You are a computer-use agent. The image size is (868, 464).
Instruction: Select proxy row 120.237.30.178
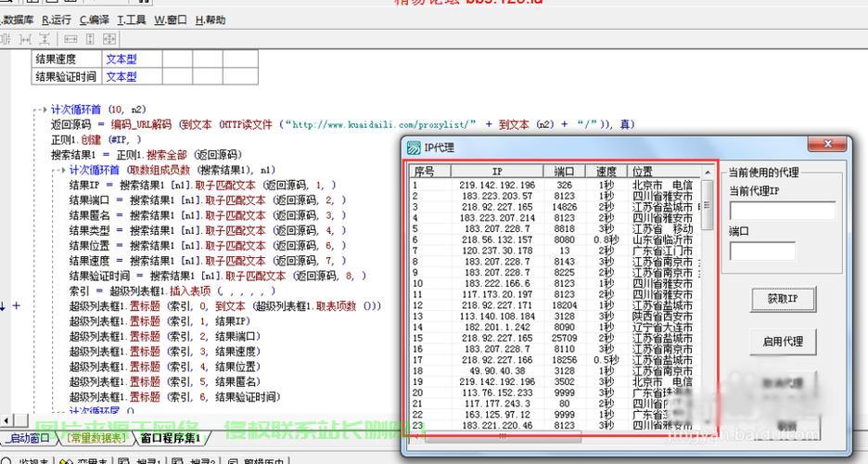[x=555, y=251]
